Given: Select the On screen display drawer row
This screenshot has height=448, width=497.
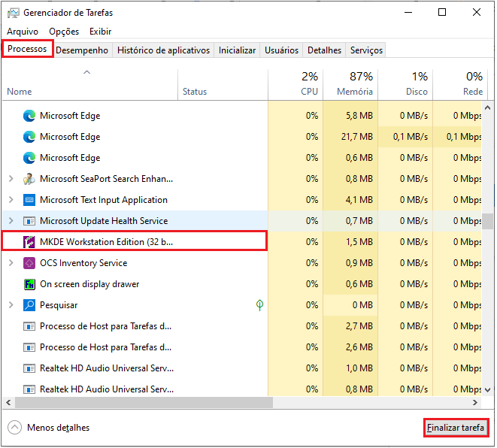Looking at the screenshot, I should click(242, 284).
